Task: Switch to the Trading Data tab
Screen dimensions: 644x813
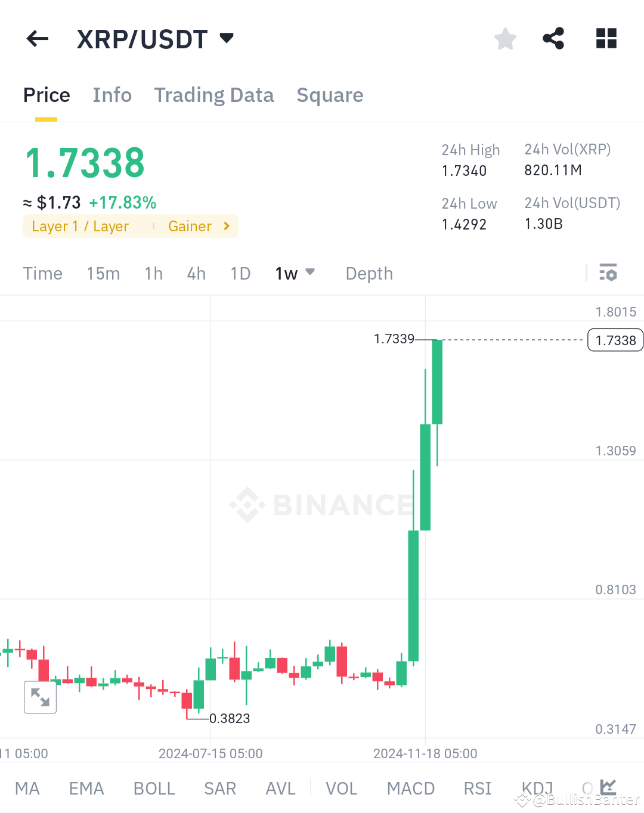Action: (x=213, y=95)
